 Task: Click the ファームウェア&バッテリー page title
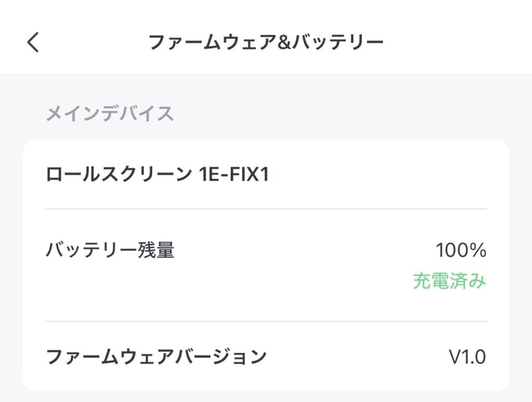pos(265,43)
